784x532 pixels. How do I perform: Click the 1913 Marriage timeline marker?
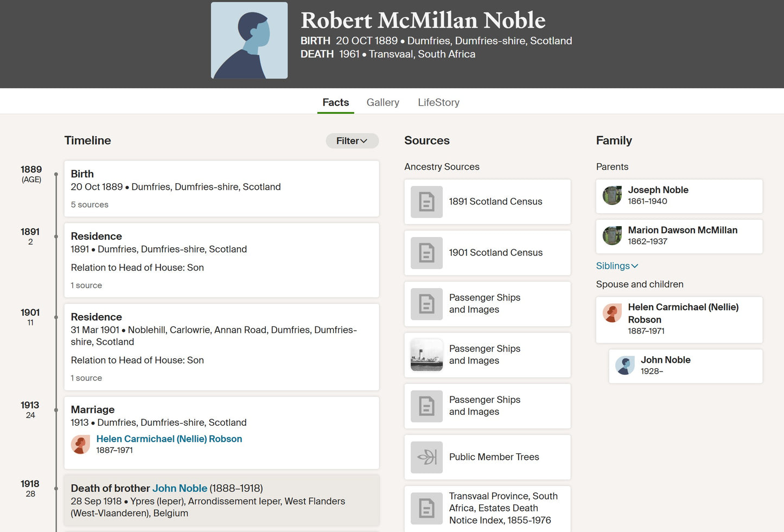pos(56,410)
